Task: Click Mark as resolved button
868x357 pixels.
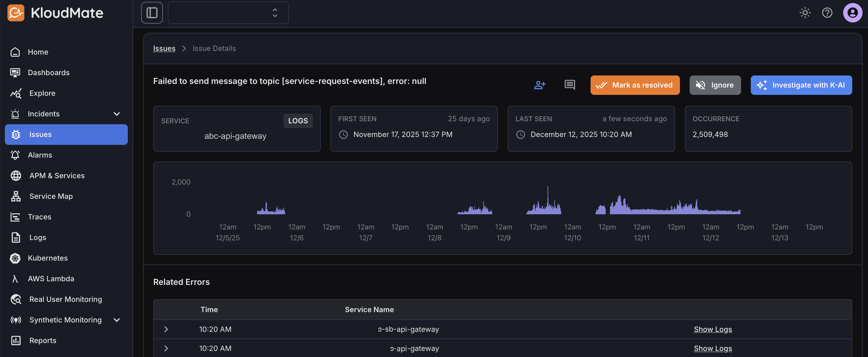Action: click(x=635, y=85)
